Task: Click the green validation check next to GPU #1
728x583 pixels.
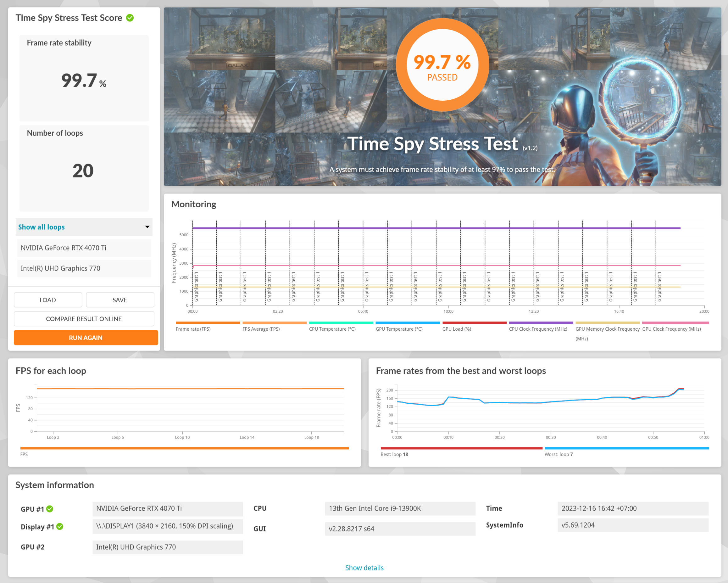Action: click(x=50, y=509)
